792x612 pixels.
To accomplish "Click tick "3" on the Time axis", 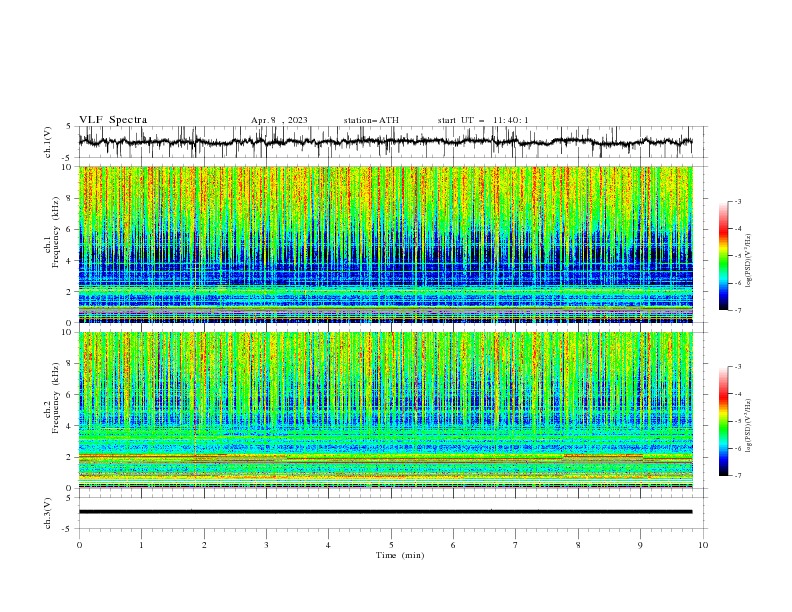I will click(x=266, y=545).
